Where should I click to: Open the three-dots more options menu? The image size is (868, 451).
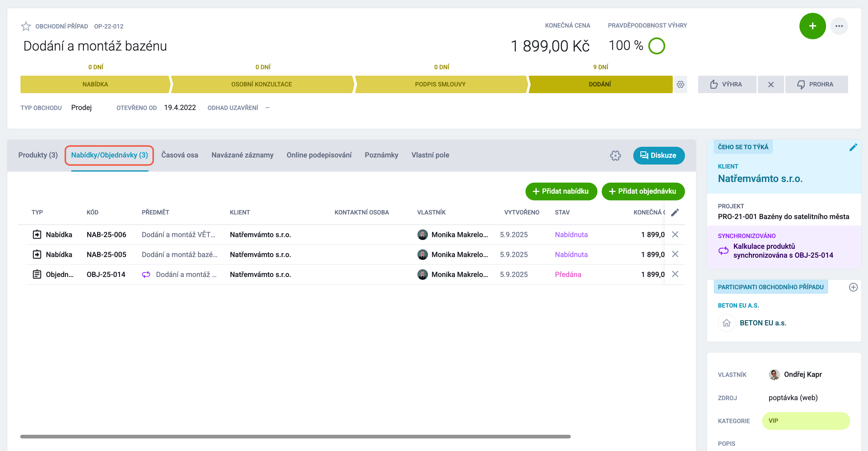839,26
